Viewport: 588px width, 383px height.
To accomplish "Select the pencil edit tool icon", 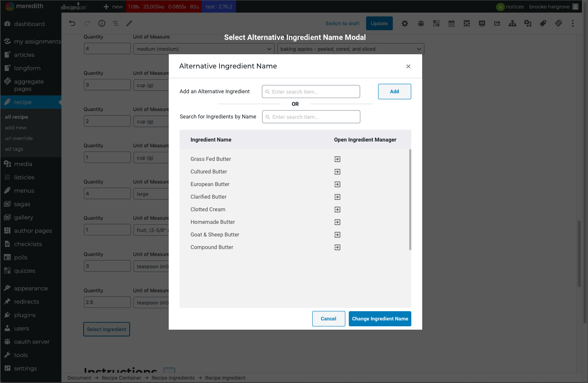I will click(x=129, y=24).
